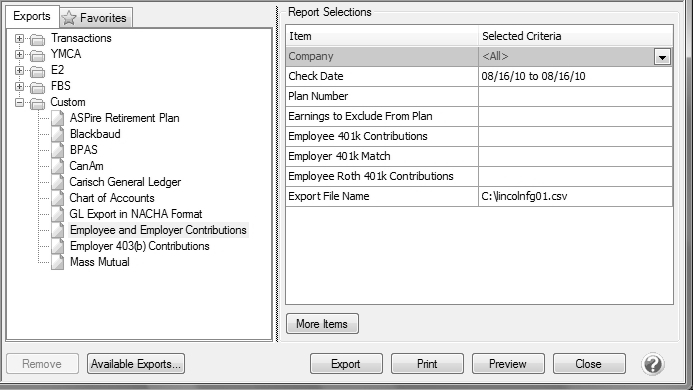This screenshot has height=390, width=693.
Task: Switch to the Favorites tab
Action: coord(96,18)
